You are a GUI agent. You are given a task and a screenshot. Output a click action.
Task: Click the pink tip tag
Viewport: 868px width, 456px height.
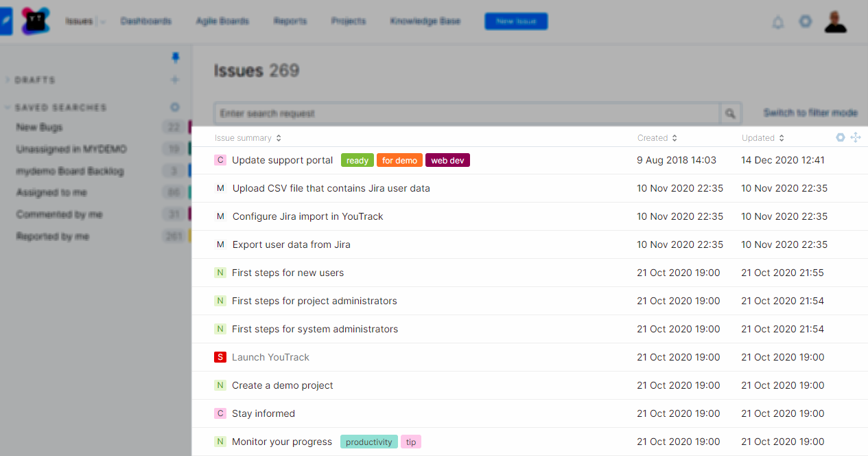(x=411, y=442)
